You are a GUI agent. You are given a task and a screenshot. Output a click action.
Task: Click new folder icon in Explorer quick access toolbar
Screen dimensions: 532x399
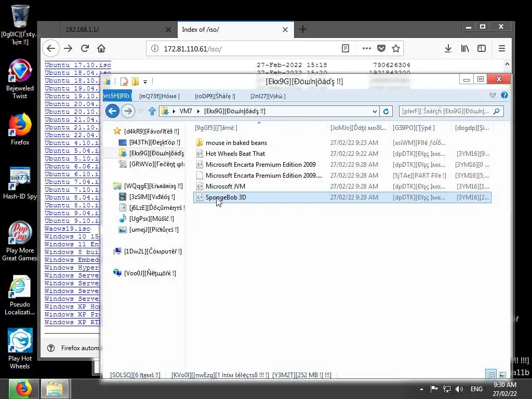135,82
